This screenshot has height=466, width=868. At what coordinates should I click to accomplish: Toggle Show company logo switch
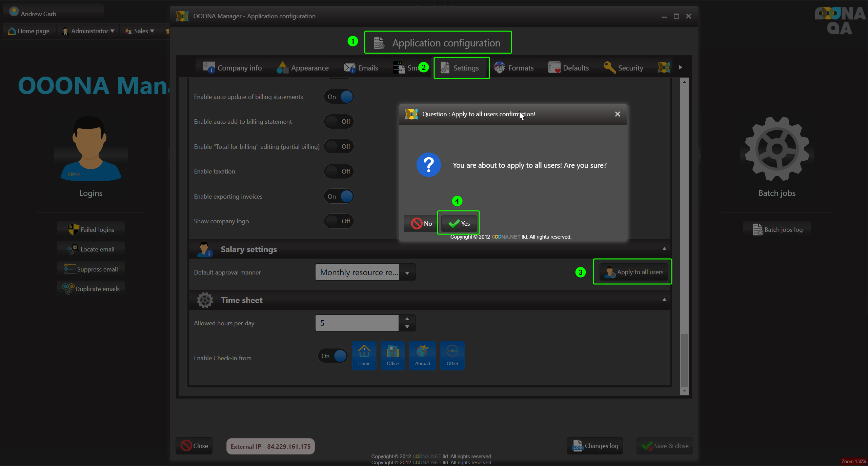coord(339,221)
